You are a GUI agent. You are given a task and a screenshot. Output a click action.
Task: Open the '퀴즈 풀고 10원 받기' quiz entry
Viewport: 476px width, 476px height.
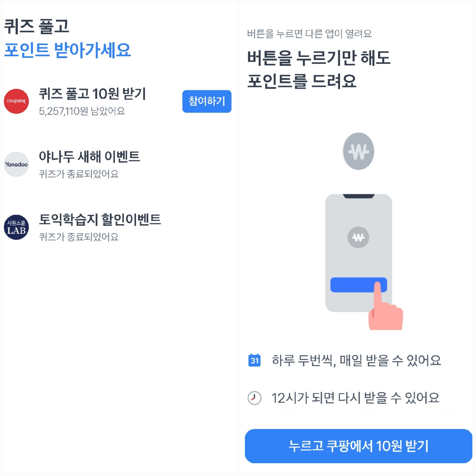(x=94, y=95)
